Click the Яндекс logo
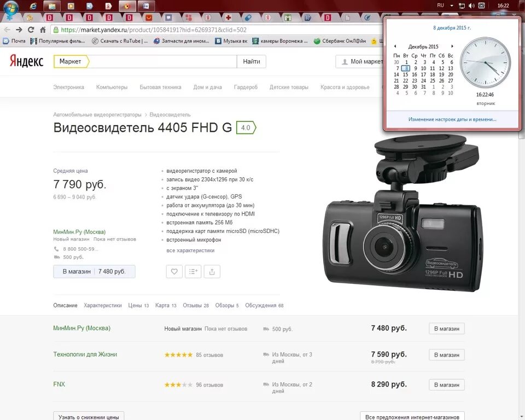Viewport: 525px width, 420px height. [x=26, y=61]
